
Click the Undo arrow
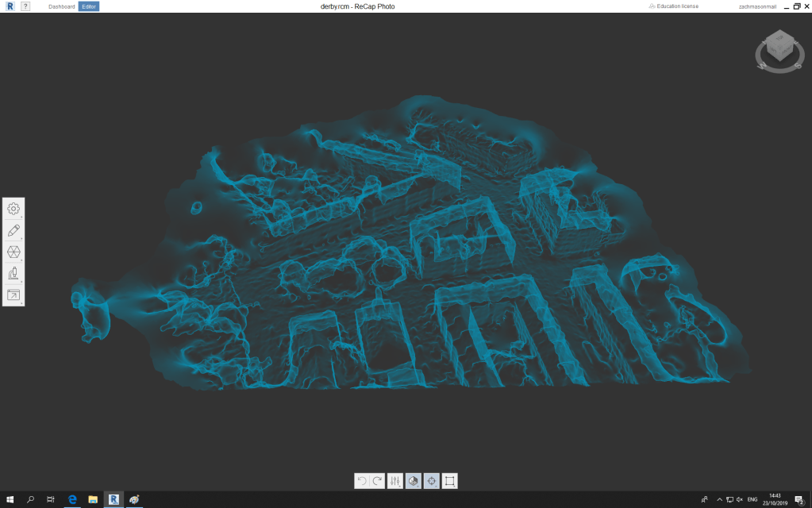coord(362,481)
